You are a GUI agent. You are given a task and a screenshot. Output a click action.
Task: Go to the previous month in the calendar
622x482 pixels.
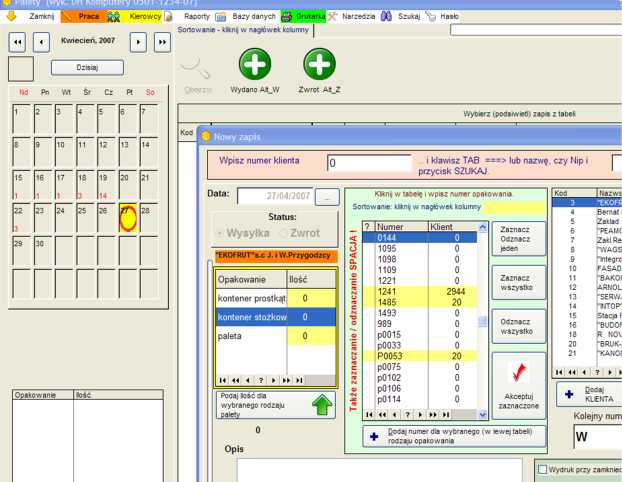41,42
